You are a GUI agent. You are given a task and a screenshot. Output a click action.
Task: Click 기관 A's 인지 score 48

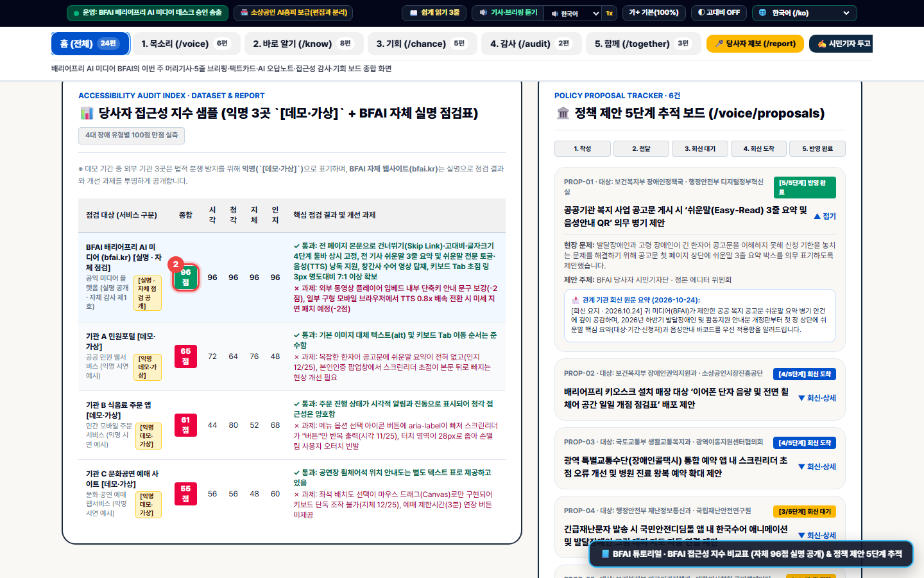click(x=275, y=356)
